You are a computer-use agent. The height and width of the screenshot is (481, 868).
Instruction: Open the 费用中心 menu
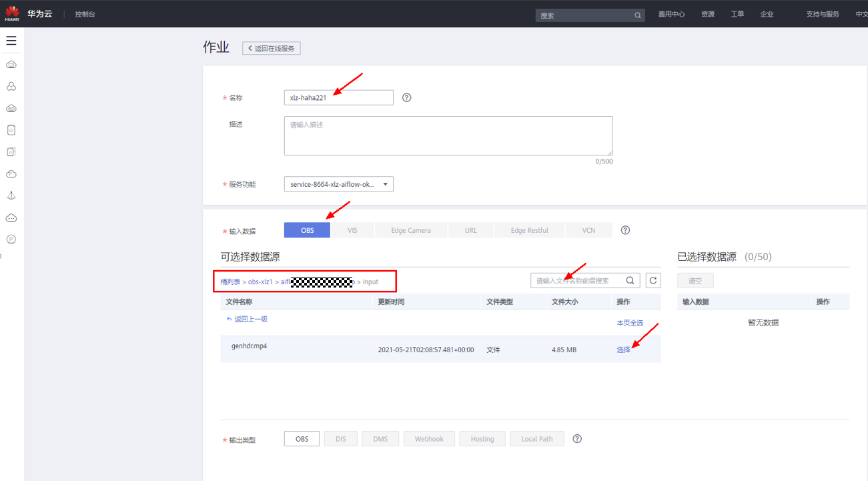pyautogui.click(x=671, y=14)
